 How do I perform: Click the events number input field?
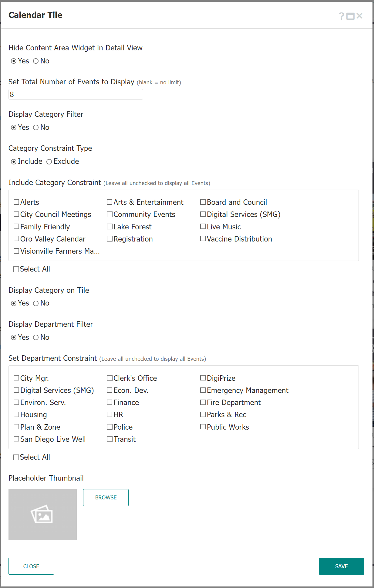76,94
